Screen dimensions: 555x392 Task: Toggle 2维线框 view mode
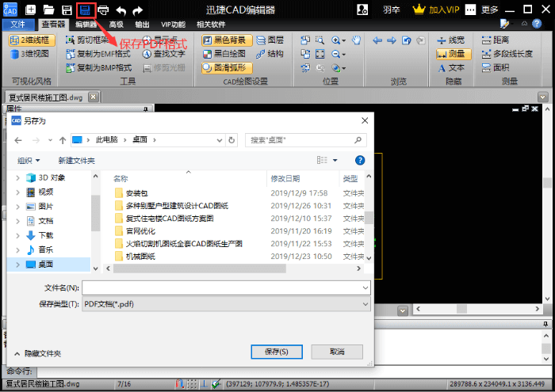[32, 40]
